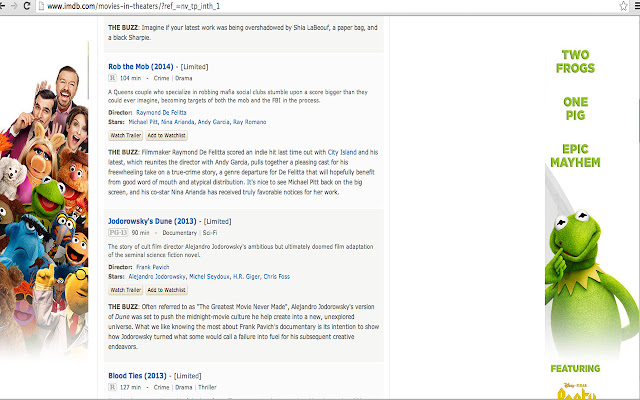Image resolution: width=640 pixels, height=400 pixels.
Task: Click [Limited] tag next to Jodorowsky's Dune
Action: [218, 222]
